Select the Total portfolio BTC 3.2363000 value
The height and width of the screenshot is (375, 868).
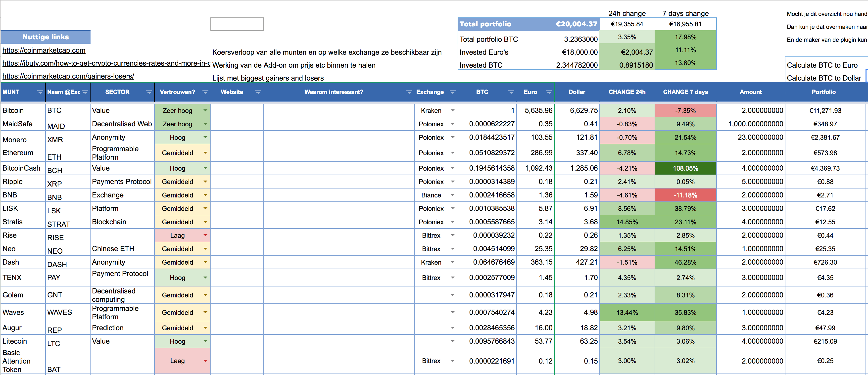click(x=580, y=40)
